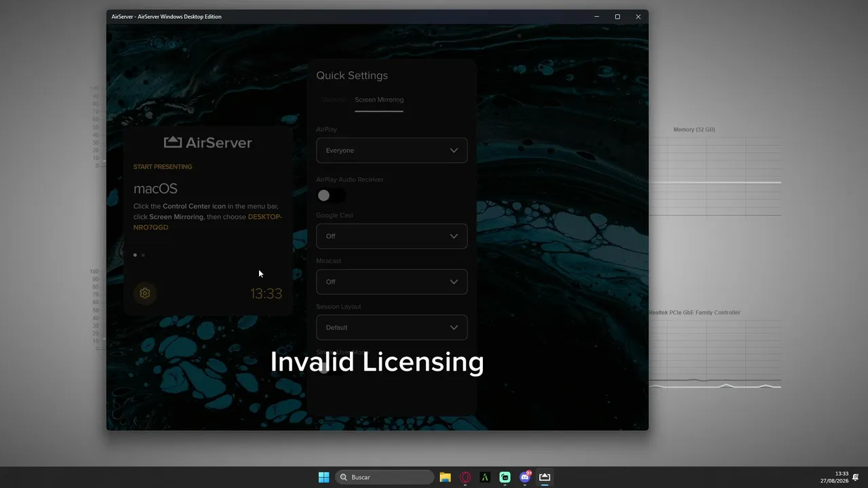Open File Explorer from the taskbar

point(445,477)
